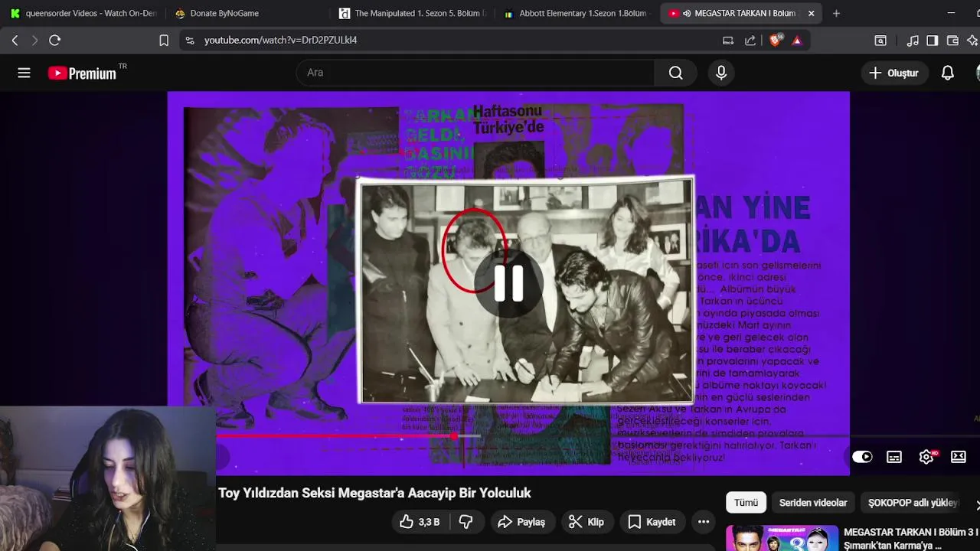Close the MEGASTAR TARKAN tab
Screen dimensions: 980x551
pos(811,13)
